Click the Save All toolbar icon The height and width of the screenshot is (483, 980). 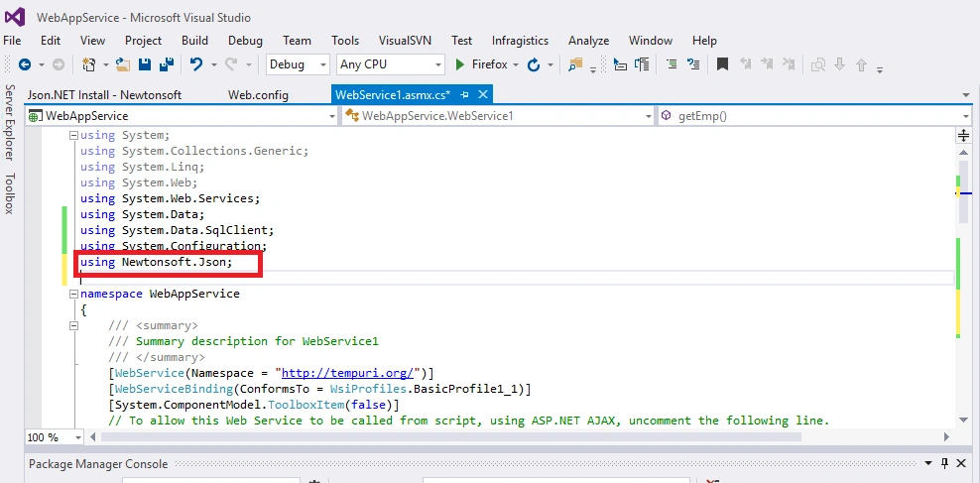click(167, 64)
